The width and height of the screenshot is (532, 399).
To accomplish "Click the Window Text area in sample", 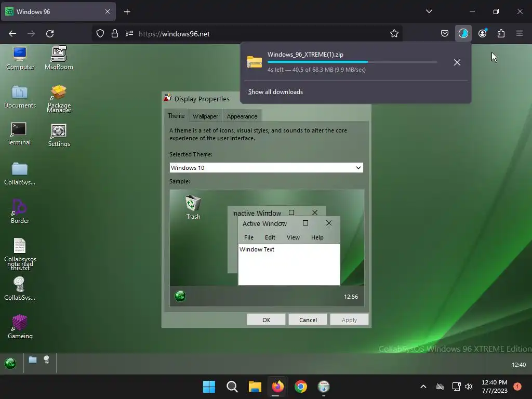I will (289, 264).
